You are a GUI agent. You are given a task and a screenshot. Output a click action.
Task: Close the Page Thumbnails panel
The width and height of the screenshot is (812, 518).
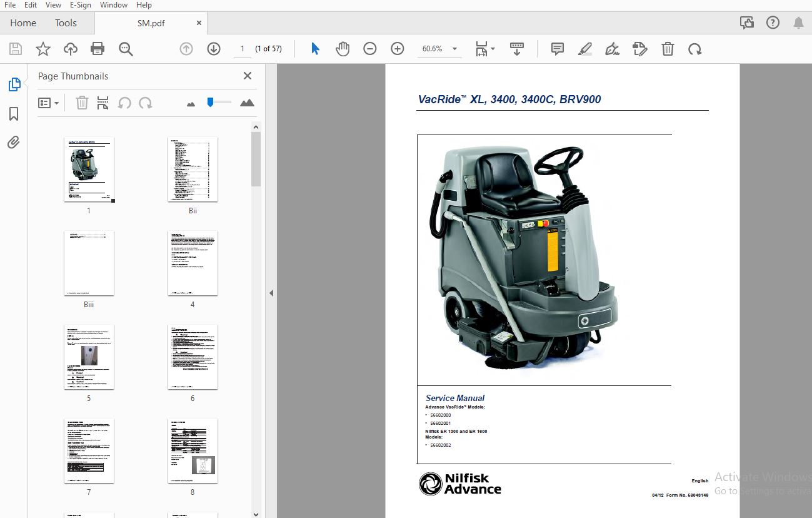click(248, 76)
